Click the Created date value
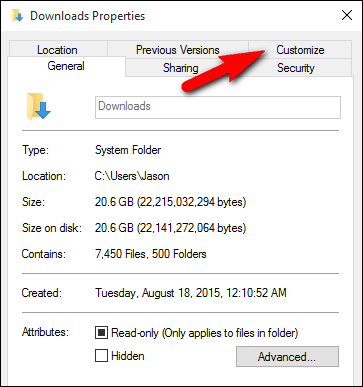This screenshot has height=387, width=363. 191,293
